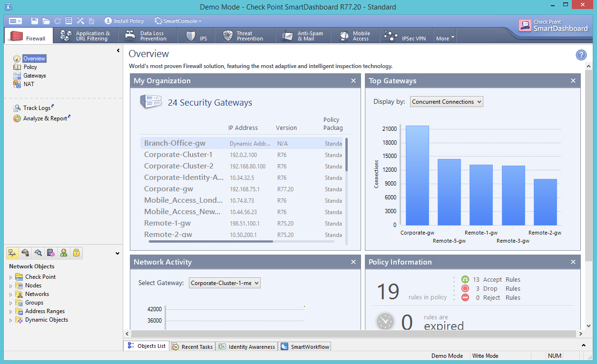
Task: Select the Services objects icon
Action: pyautogui.click(x=26, y=253)
